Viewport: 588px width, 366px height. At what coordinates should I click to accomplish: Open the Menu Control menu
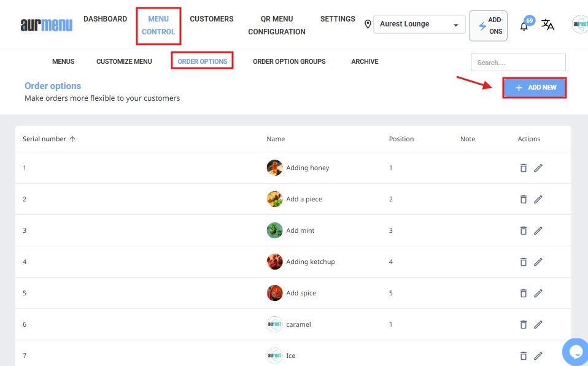click(x=158, y=25)
